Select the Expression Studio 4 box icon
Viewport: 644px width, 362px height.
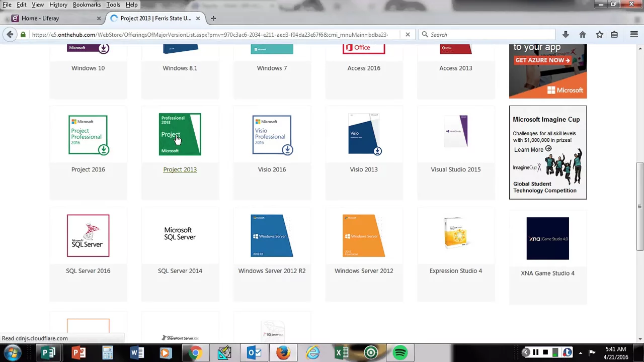click(456, 233)
